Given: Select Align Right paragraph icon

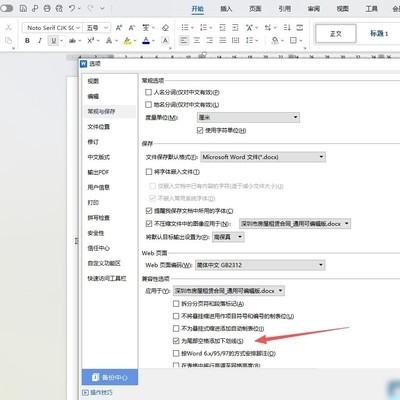Looking at the screenshot, I should click(x=210, y=41).
